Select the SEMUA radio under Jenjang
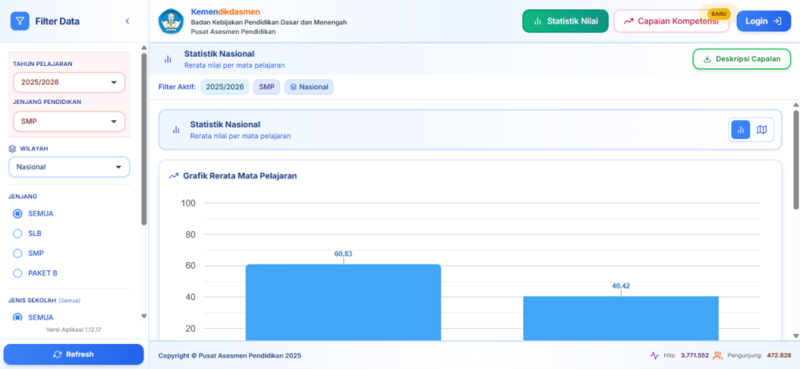The image size is (800, 369). [17, 214]
